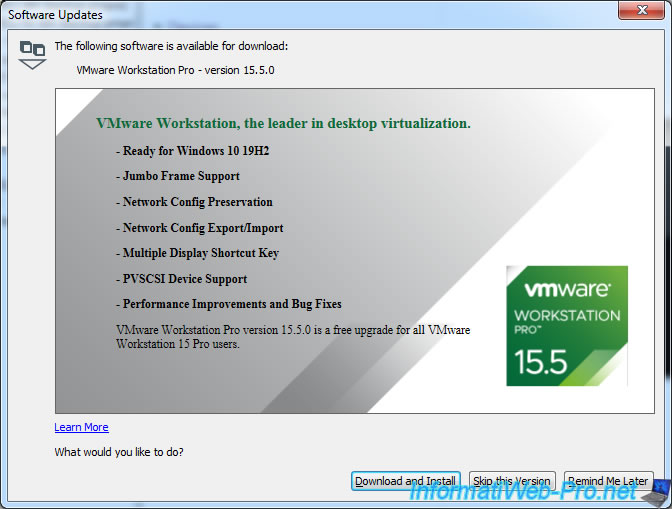Screen dimensions: 672x509
Task: Click 'What would you like to do?' text
Action: (x=119, y=452)
